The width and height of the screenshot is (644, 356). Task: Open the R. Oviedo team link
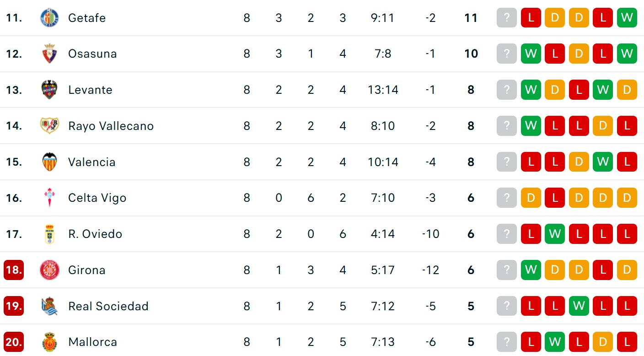tap(95, 234)
